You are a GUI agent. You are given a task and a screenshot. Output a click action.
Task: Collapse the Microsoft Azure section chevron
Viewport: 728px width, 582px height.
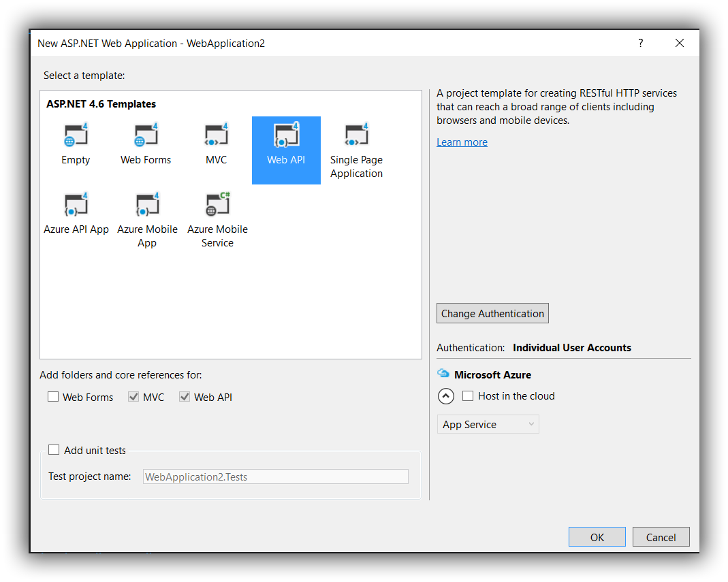[445, 396]
